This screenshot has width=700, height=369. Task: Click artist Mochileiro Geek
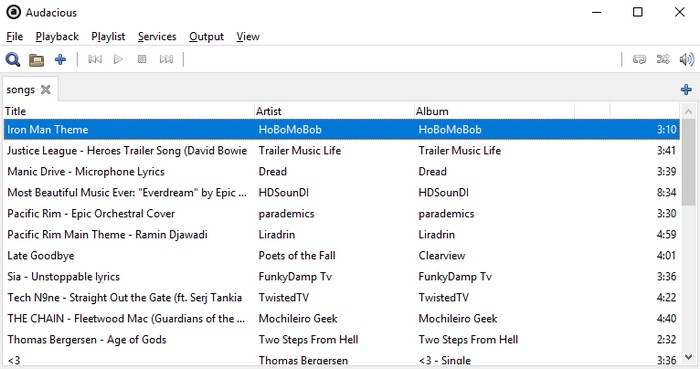[298, 318]
